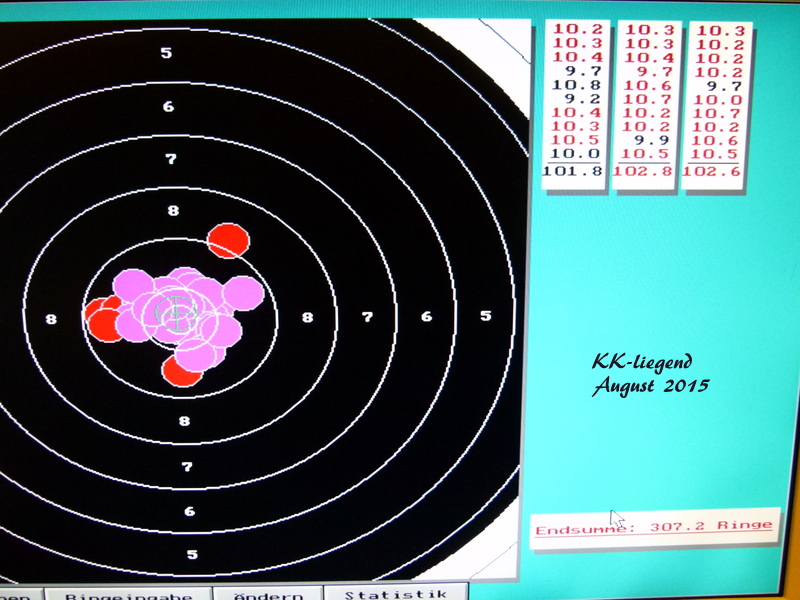800x600 pixels.
Task: Click the third series total 102.6
Action: 717,171
